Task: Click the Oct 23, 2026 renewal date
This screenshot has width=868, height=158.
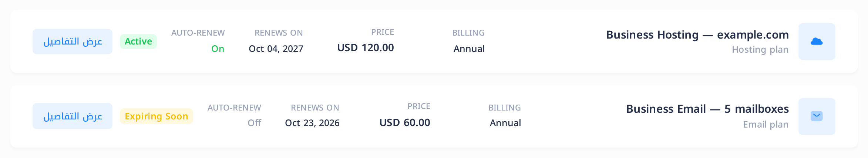Action: (x=312, y=123)
